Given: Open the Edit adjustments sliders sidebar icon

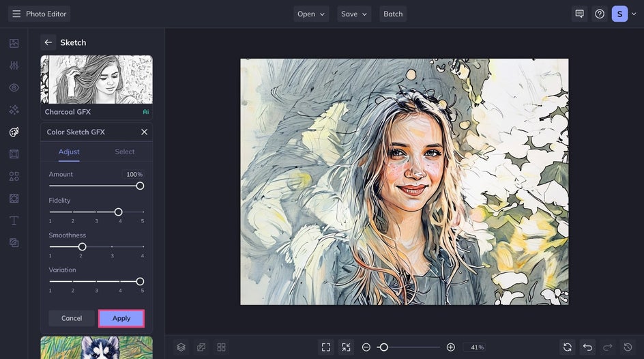Looking at the screenshot, I should coord(14,66).
